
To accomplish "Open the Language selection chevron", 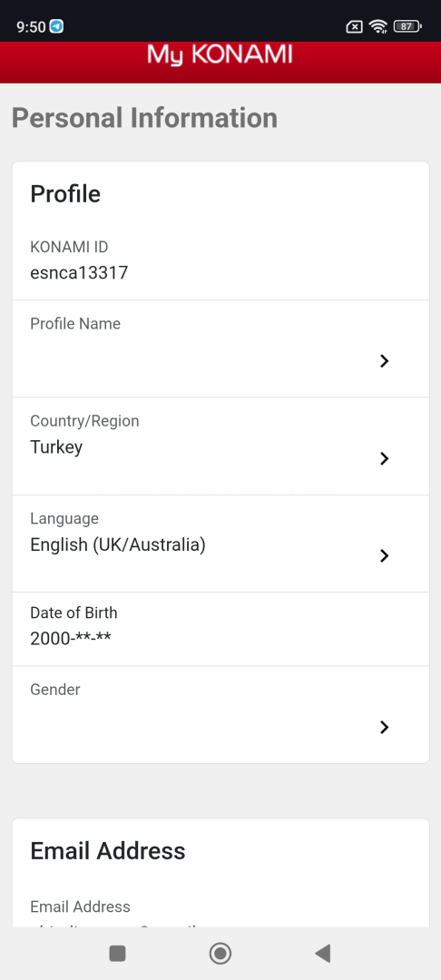I will click(384, 555).
